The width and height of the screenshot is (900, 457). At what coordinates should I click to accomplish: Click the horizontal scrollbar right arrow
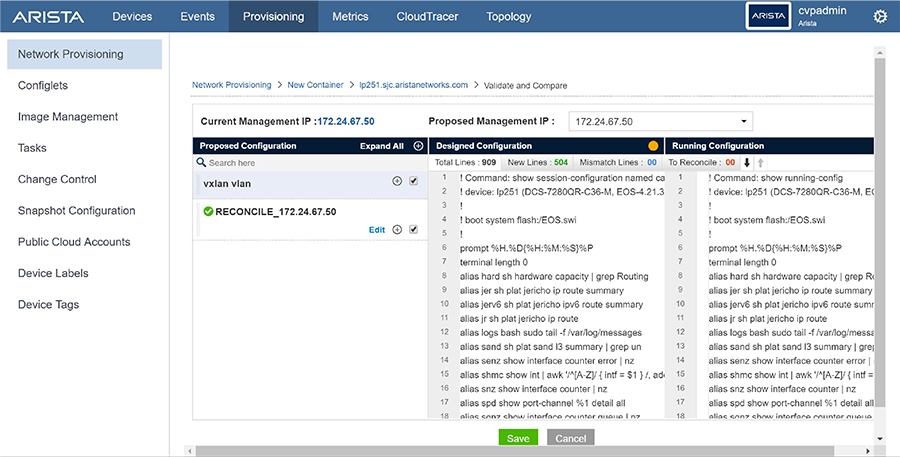(868, 451)
